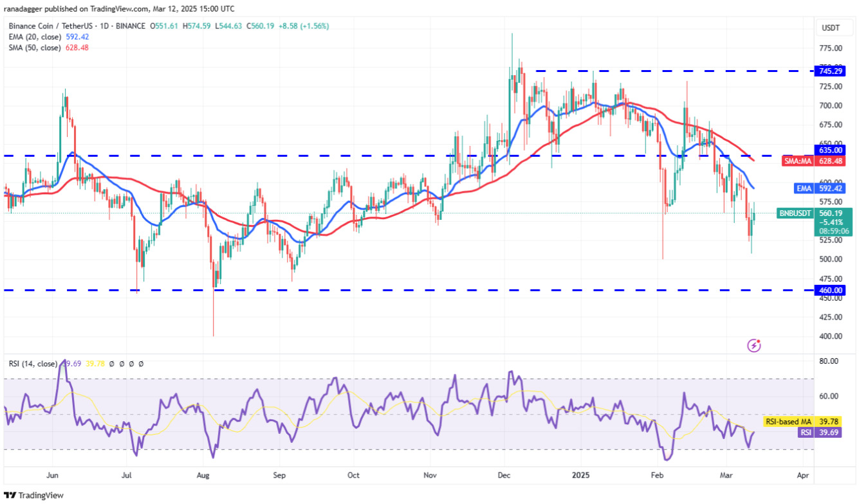Select the 460.00 support level label

831,291
